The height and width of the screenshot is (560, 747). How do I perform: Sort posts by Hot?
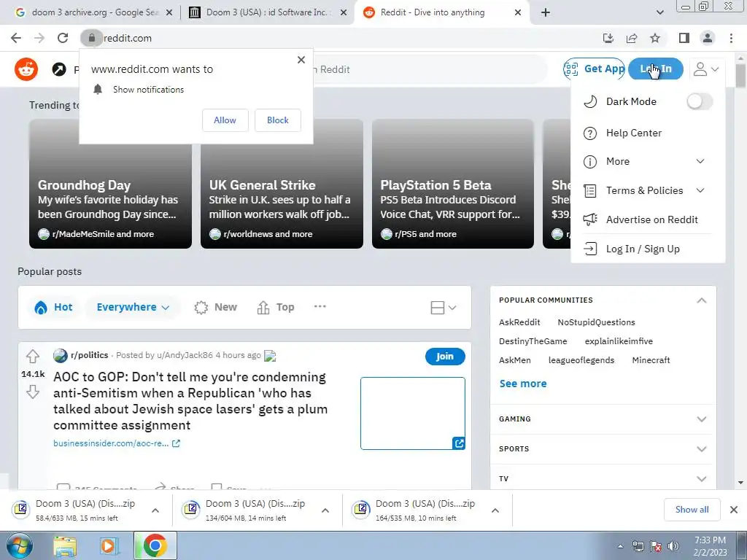coord(53,307)
